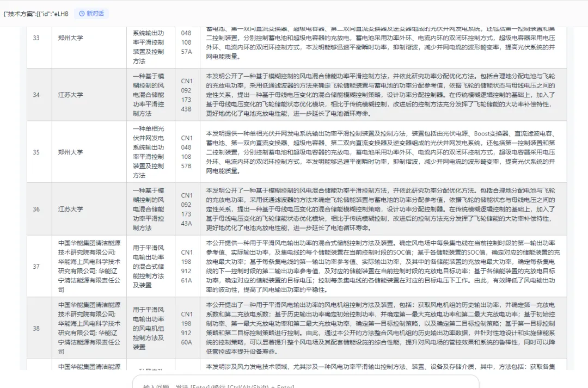Click abstract starting 本公开提供一种用于平滑风电
588x388 pixels.
click(383, 267)
